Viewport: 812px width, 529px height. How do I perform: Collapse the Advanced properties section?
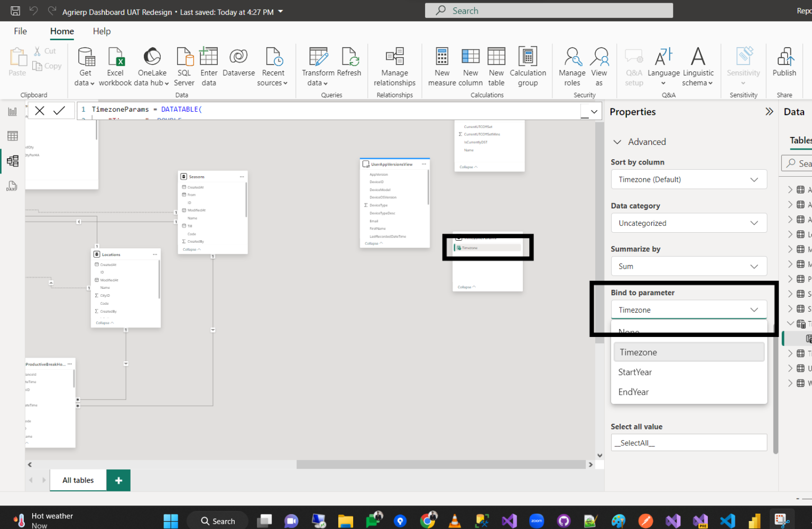coord(617,142)
